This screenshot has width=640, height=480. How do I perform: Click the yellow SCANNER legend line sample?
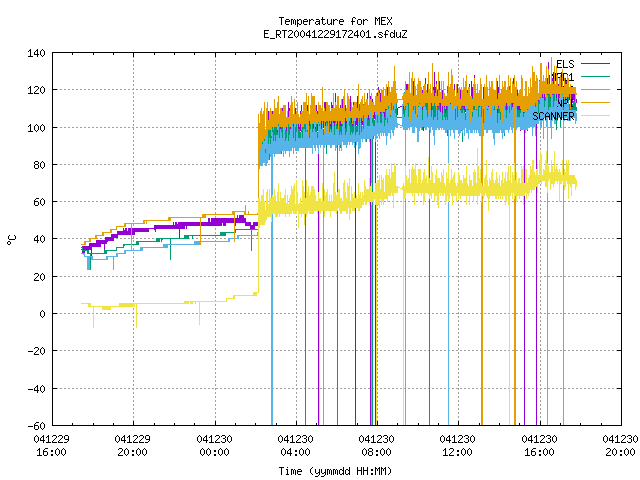click(595, 116)
